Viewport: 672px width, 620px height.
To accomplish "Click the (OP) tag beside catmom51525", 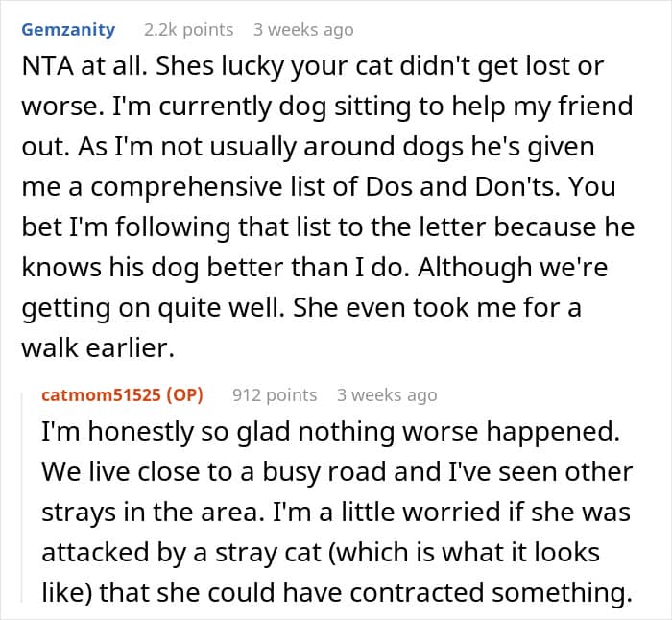I will coord(184,395).
